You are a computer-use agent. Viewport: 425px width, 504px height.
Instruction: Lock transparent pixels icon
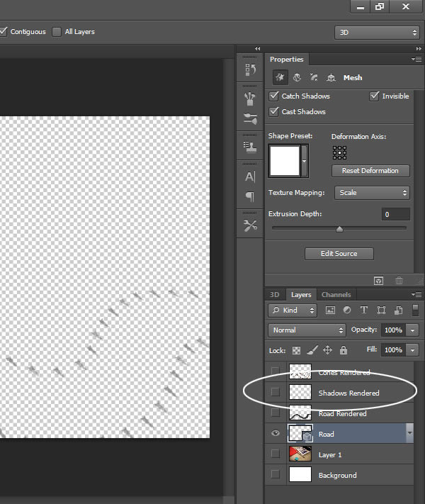tap(296, 350)
